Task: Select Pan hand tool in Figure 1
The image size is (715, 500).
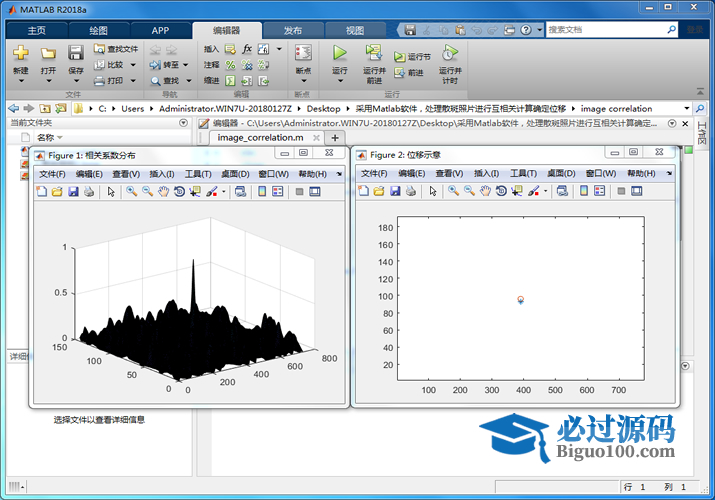Action: (163, 191)
